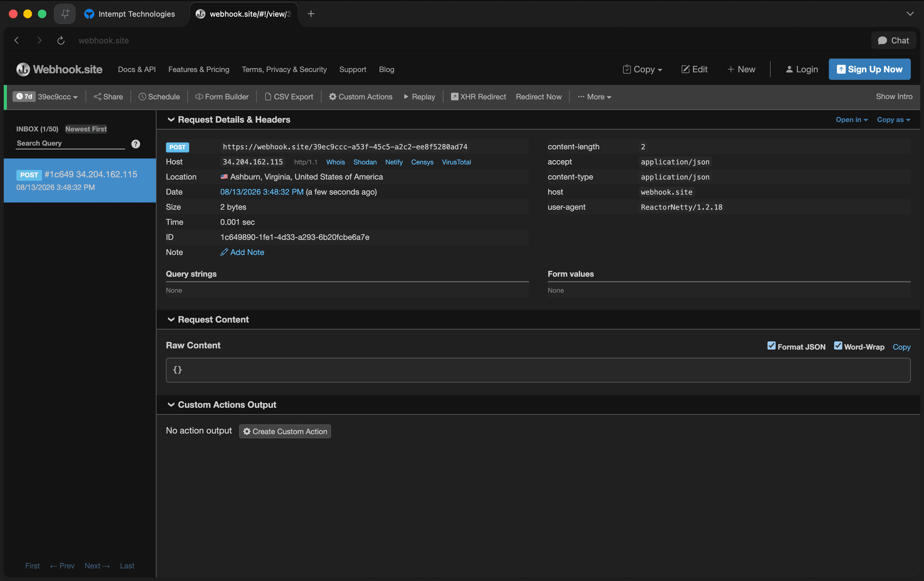Collapse Request Details & Headers section
Viewport: 924px width, 581px height.
(229, 119)
